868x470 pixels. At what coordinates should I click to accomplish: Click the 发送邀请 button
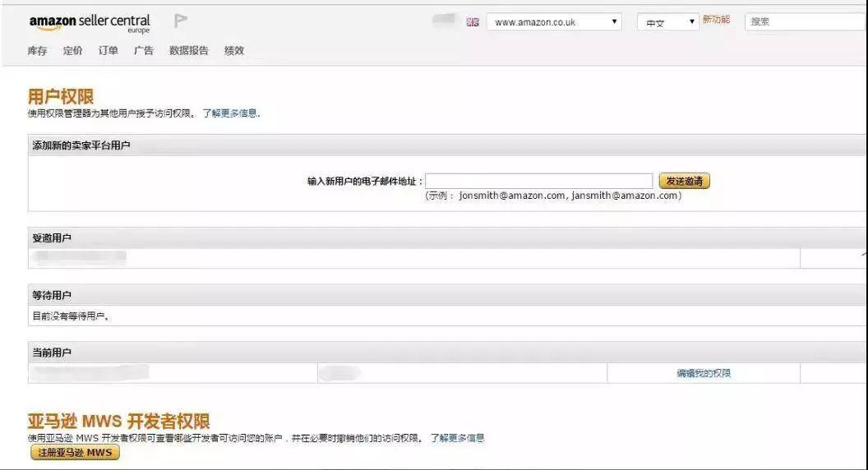click(x=684, y=181)
